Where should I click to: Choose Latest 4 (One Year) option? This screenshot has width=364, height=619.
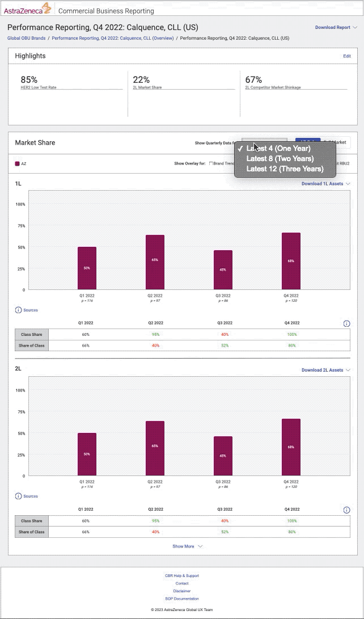[285, 149]
